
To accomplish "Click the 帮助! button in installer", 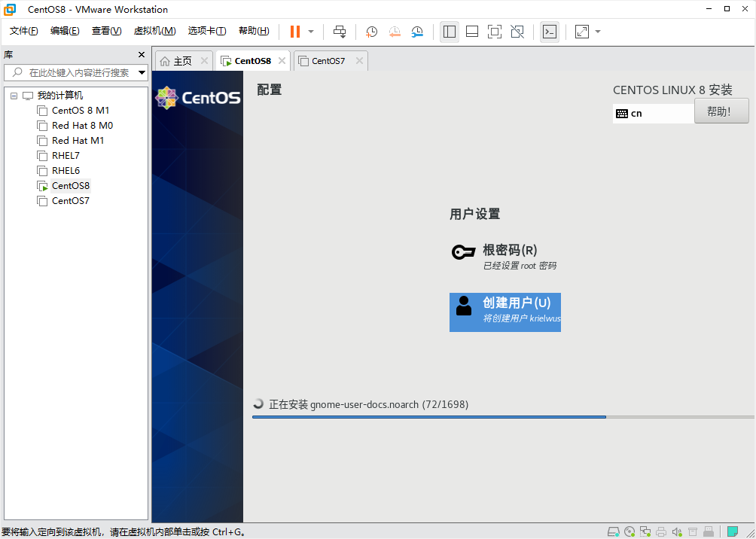I will tap(721, 111).
